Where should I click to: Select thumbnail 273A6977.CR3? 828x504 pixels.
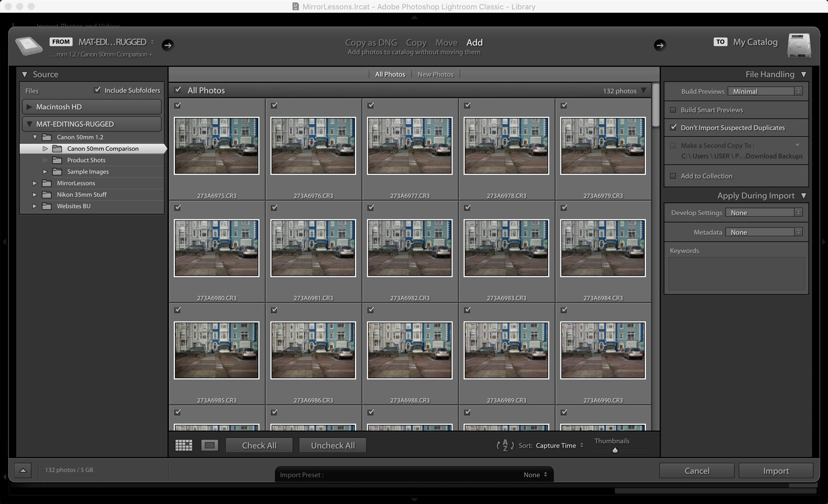(x=410, y=146)
